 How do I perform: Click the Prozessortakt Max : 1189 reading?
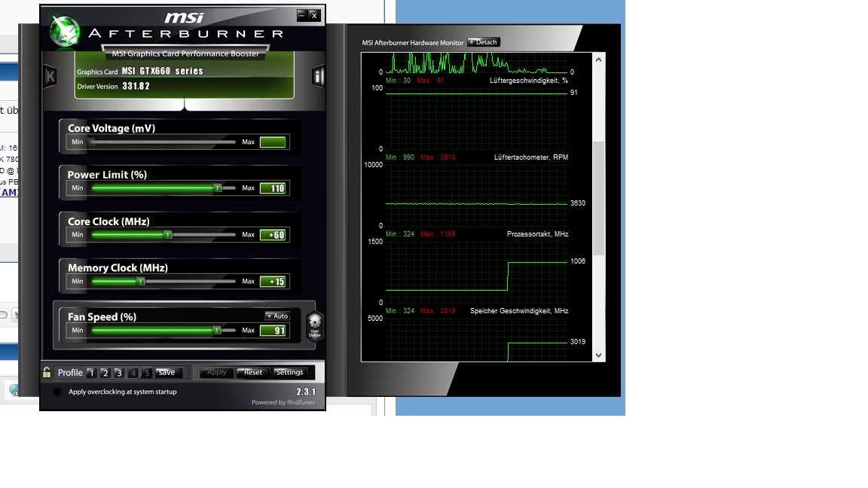438,234
